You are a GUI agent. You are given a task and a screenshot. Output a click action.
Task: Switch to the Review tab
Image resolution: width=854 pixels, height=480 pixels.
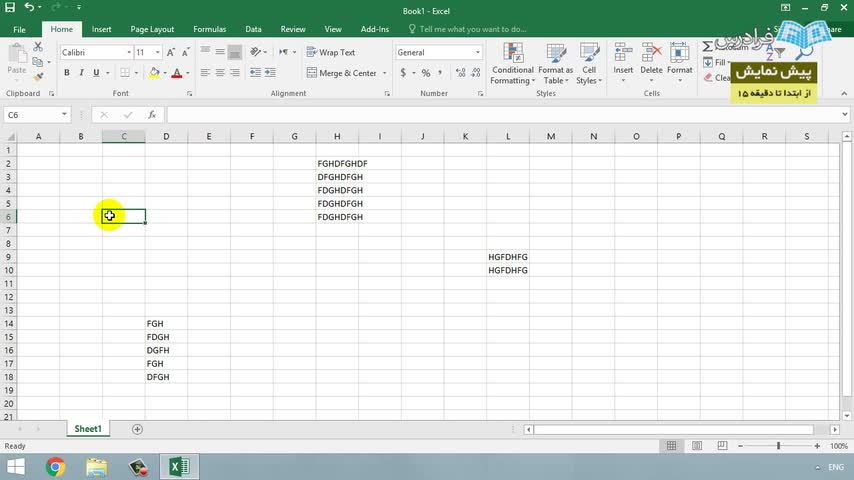293,29
